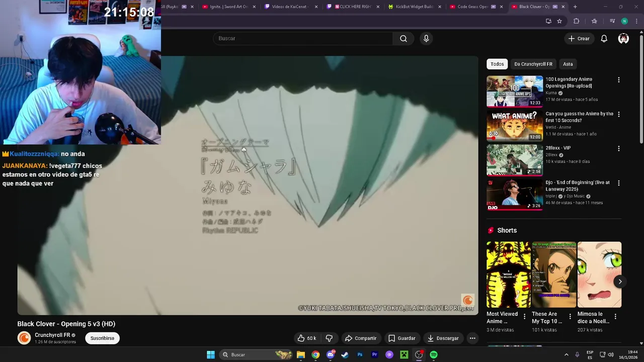Open Chrome media control icon
The image size is (644, 362).
(x=612, y=21)
